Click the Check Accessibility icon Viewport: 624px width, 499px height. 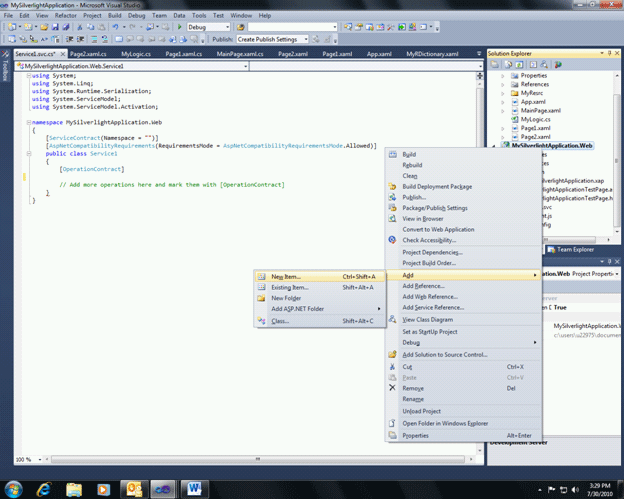[393, 240]
